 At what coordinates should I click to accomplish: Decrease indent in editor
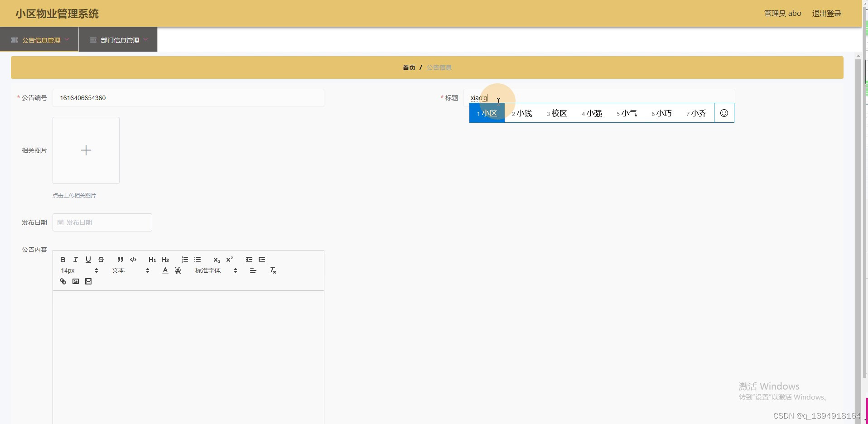[249, 260]
